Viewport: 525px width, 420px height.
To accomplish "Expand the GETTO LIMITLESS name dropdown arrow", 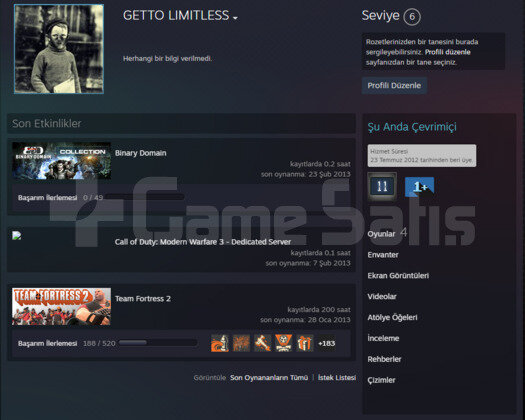I will [235, 18].
